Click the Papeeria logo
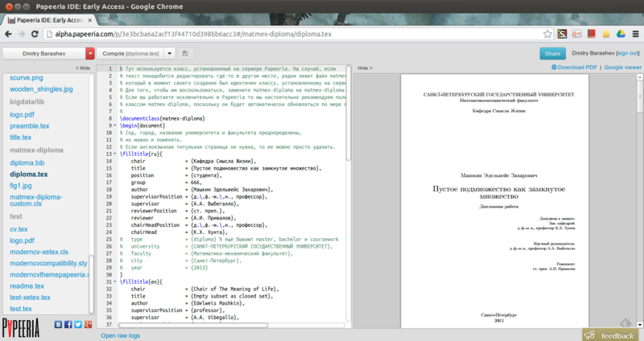This screenshot has width=644, height=341. tap(21, 328)
